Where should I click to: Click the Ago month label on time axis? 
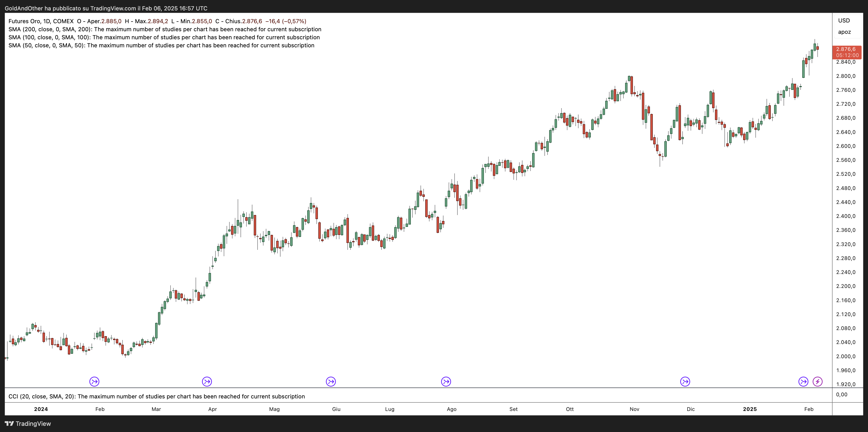click(452, 409)
